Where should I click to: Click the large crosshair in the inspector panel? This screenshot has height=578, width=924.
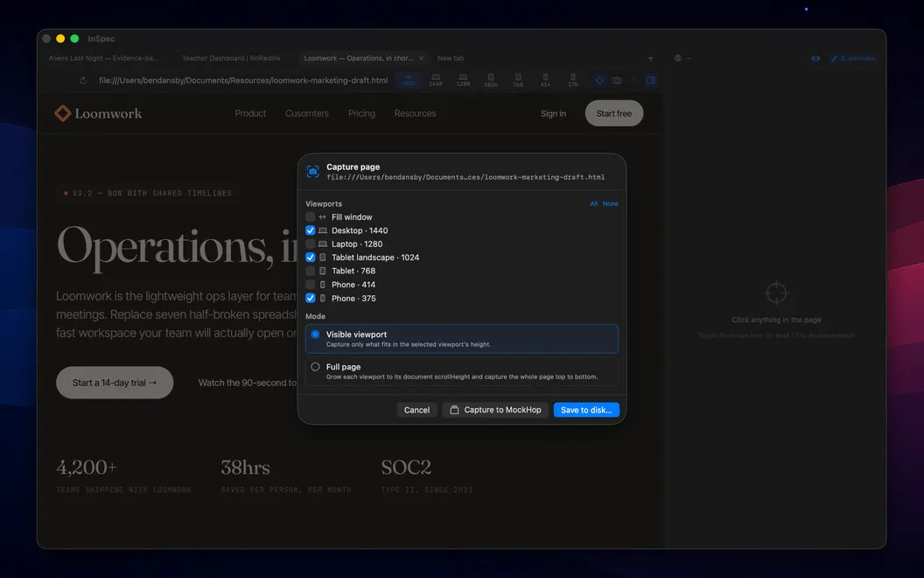click(x=776, y=293)
